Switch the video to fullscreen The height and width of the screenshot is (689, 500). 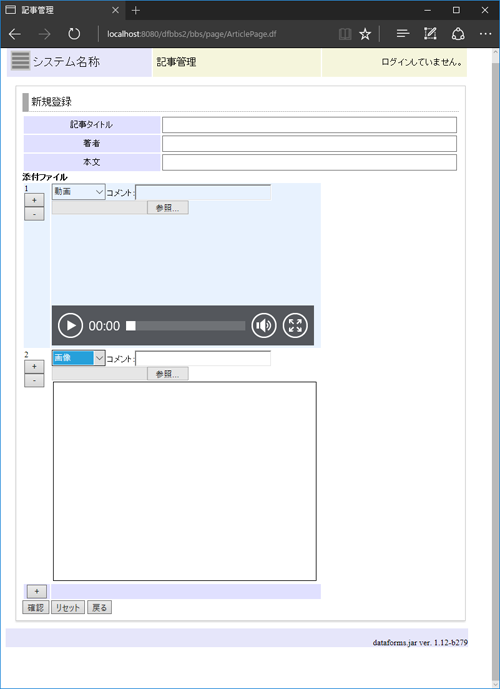point(295,326)
